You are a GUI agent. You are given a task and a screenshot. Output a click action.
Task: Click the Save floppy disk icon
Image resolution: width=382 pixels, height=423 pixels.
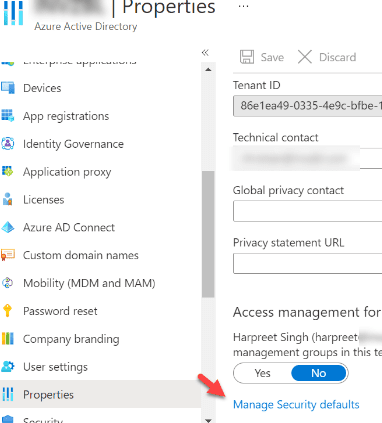(247, 57)
